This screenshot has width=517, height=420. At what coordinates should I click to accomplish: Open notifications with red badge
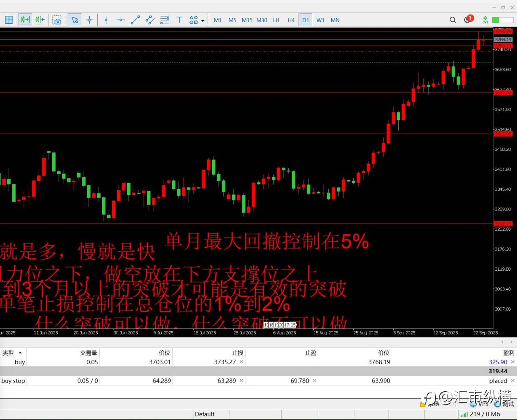coord(469,19)
